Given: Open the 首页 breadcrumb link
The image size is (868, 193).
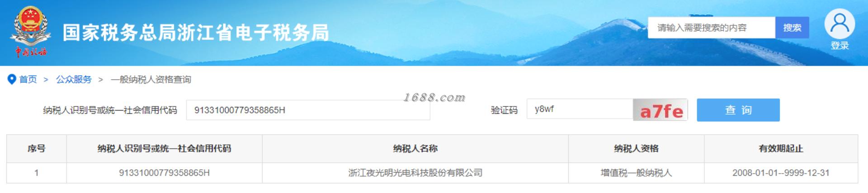Looking at the screenshot, I should (x=28, y=79).
